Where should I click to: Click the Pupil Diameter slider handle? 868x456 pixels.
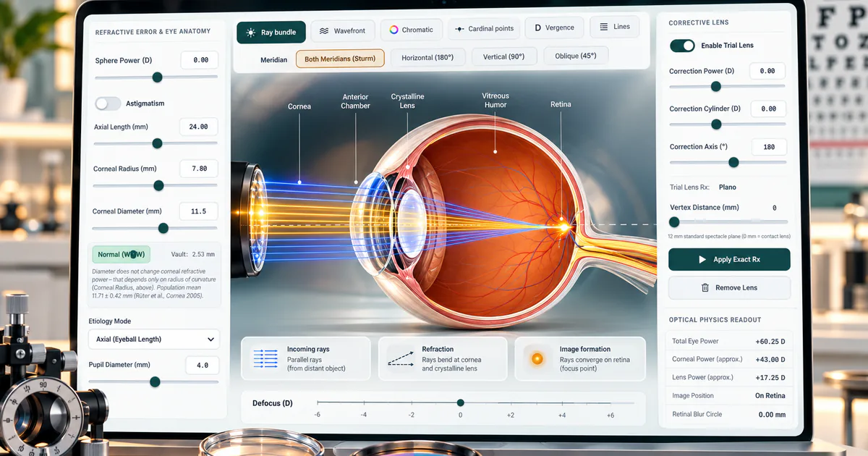coord(155,381)
